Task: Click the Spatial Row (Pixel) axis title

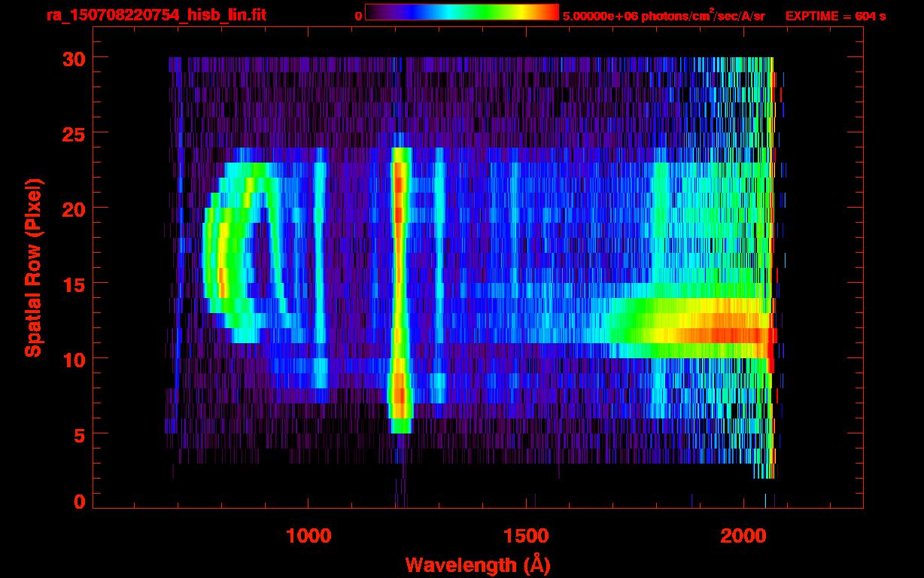Action: click(32, 267)
